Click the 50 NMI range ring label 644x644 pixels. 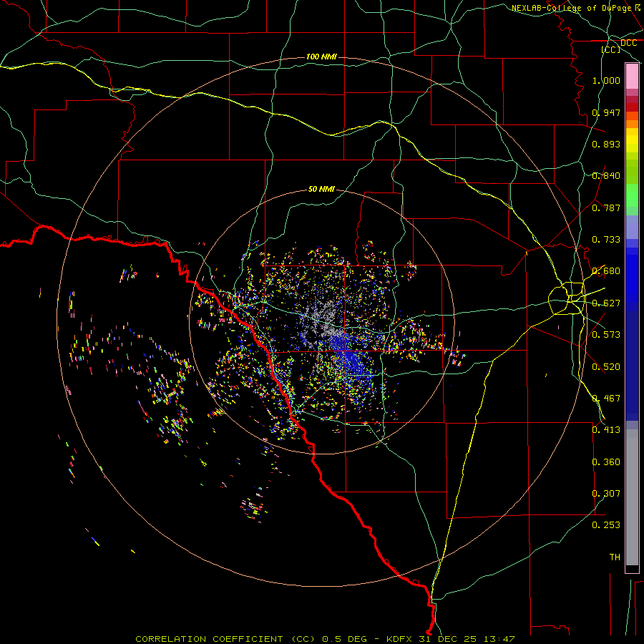(x=321, y=189)
